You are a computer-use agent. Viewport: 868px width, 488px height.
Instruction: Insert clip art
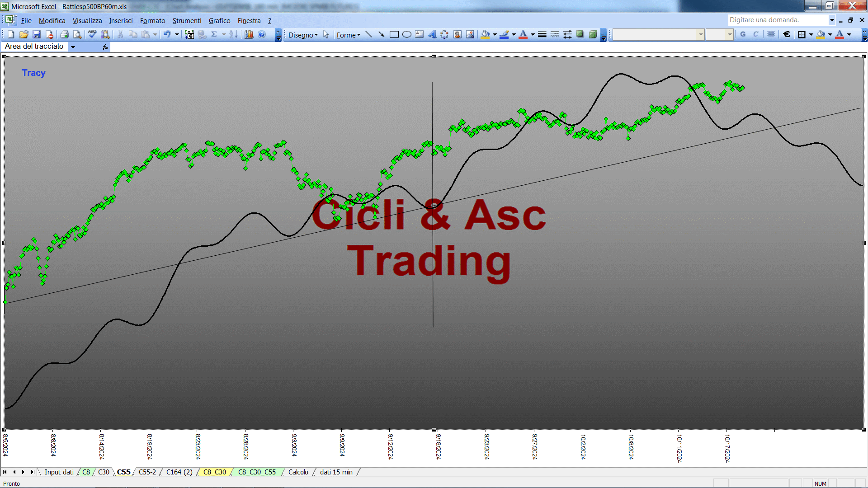click(458, 34)
